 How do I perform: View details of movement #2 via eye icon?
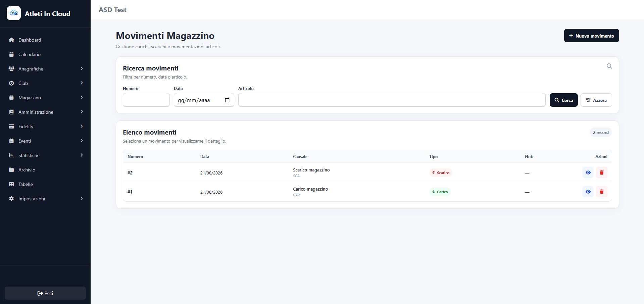pyautogui.click(x=588, y=173)
